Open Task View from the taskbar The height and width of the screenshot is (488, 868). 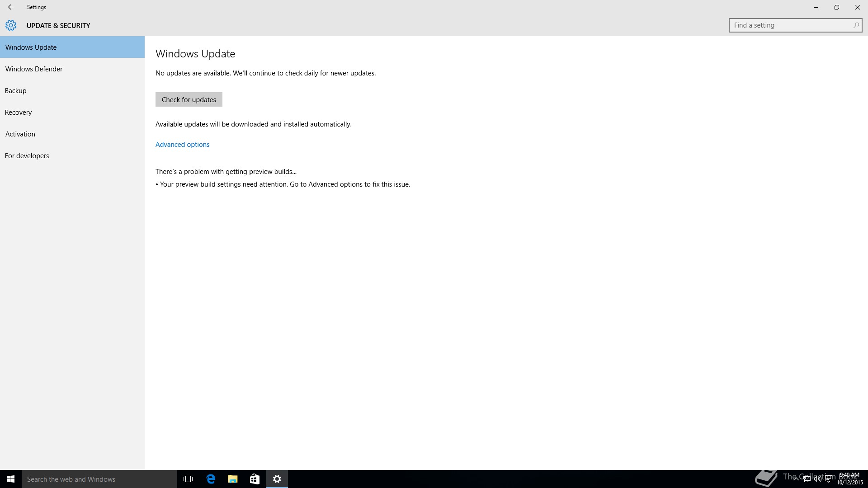[x=188, y=479]
